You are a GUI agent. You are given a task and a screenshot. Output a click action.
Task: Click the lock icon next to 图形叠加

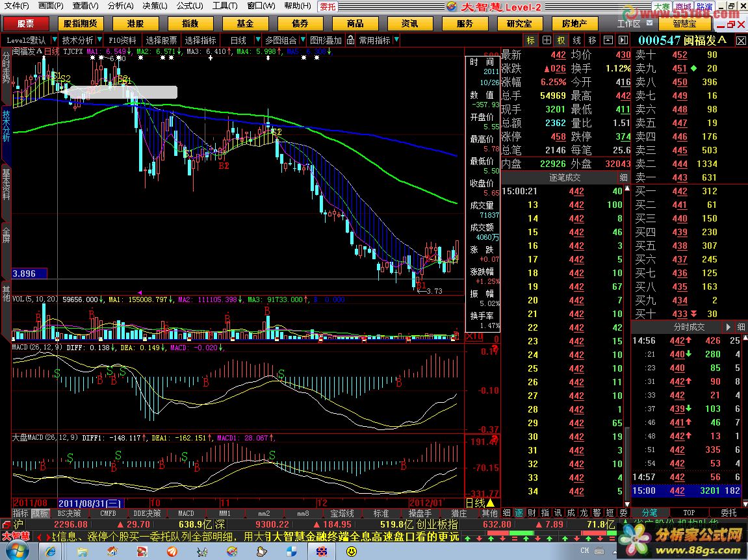351,40
